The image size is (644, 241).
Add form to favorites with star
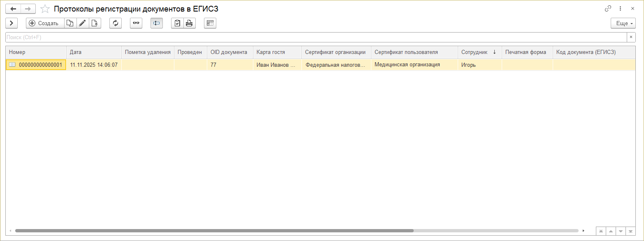[45, 9]
